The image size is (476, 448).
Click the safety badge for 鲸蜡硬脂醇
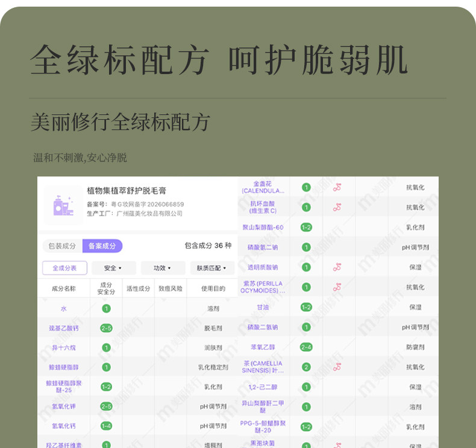tap(106, 367)
